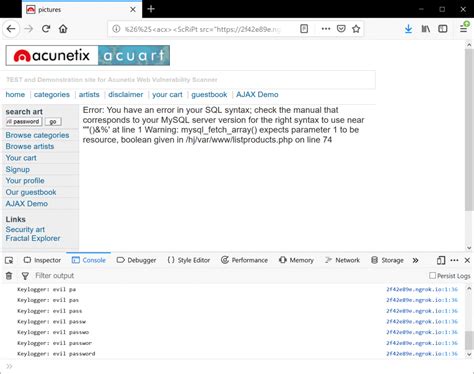Enable Persist Logs checkbox

[x=432, y=276]
